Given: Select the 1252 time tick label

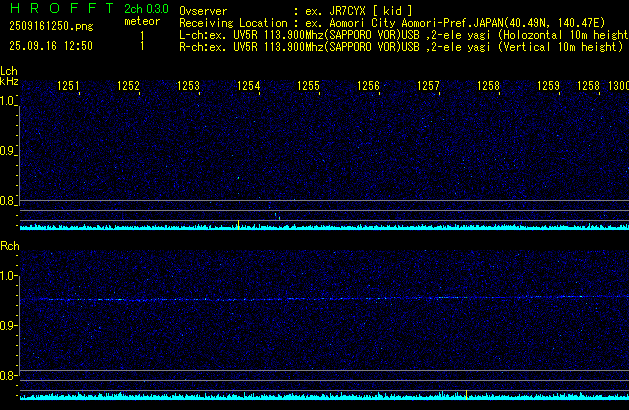Looking at the screenshot, I should (x=128, y=86).
